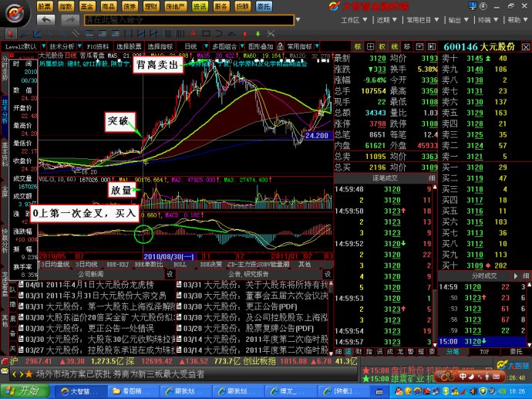The width and height of the screenshot is (532, 399).
Task: Open the 公司新闻 settings 设 button
Action: pyautogui.click(x=170, y=274)
